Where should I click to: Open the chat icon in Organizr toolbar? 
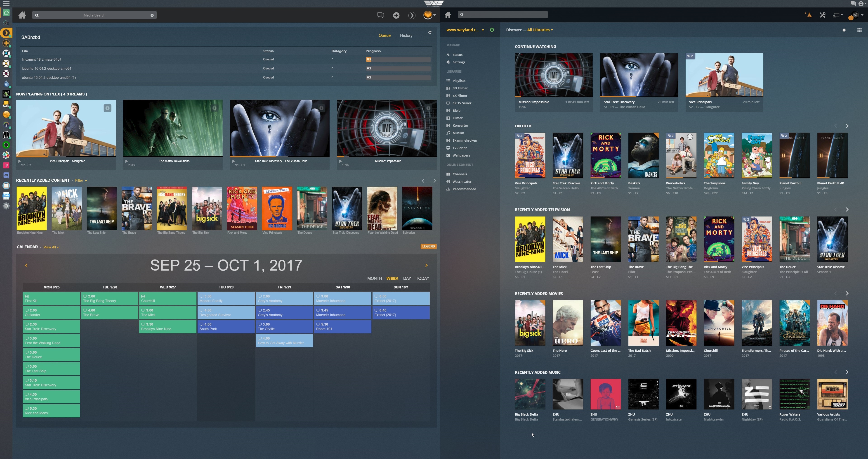click(380, 15)
